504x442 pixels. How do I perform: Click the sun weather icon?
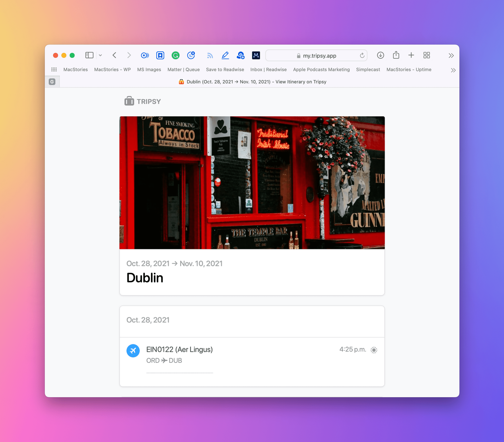click(374, 350)
